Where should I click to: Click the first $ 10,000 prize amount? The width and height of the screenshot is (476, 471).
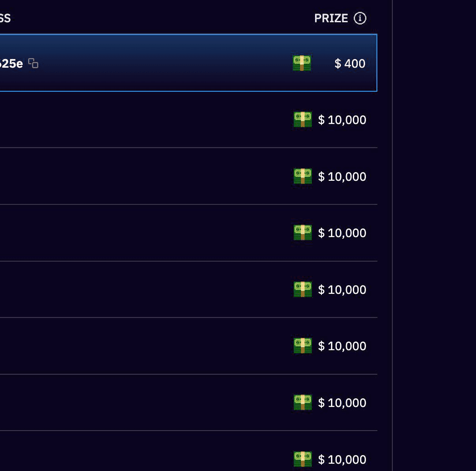342,120
